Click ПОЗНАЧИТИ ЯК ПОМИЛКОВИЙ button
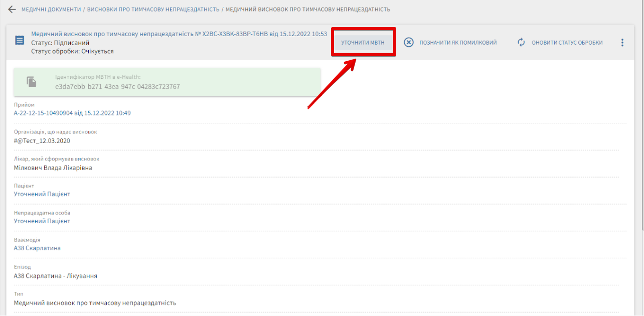This screenshot has height=316, width=644. click(x=457, y=43)
